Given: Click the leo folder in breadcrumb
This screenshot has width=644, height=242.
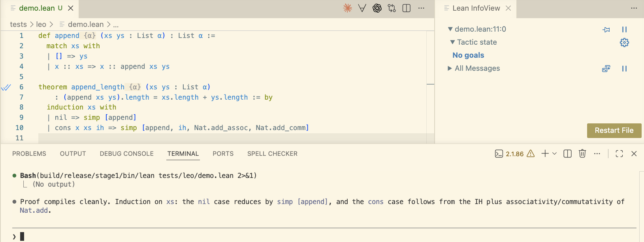Looking at the screenshot, I should pyautogui.click(x=41, y=25).
